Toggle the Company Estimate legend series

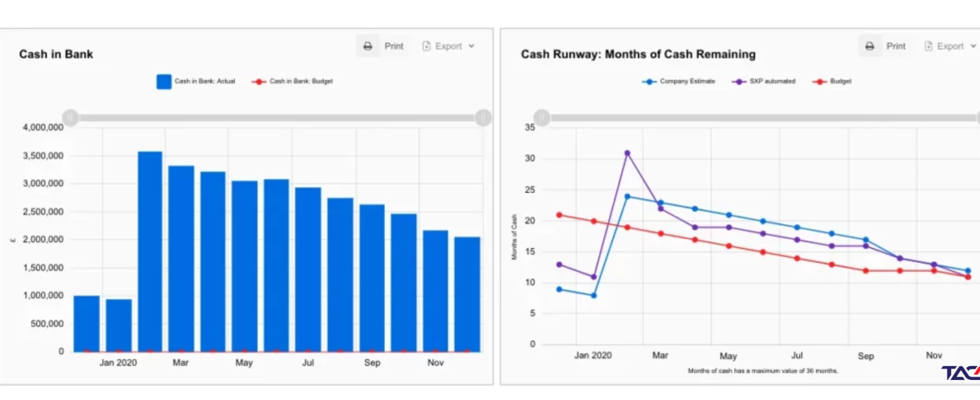pyautogui.click(x=679, y=81)
